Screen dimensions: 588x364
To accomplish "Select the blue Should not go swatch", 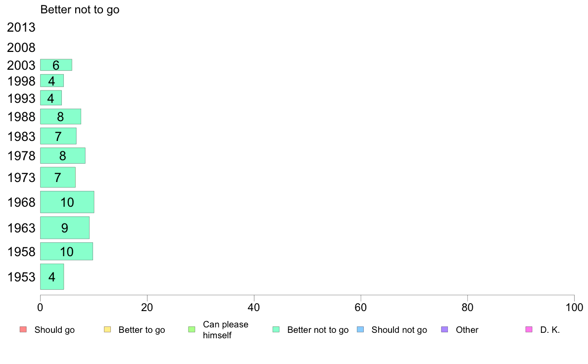I will 360,329.
